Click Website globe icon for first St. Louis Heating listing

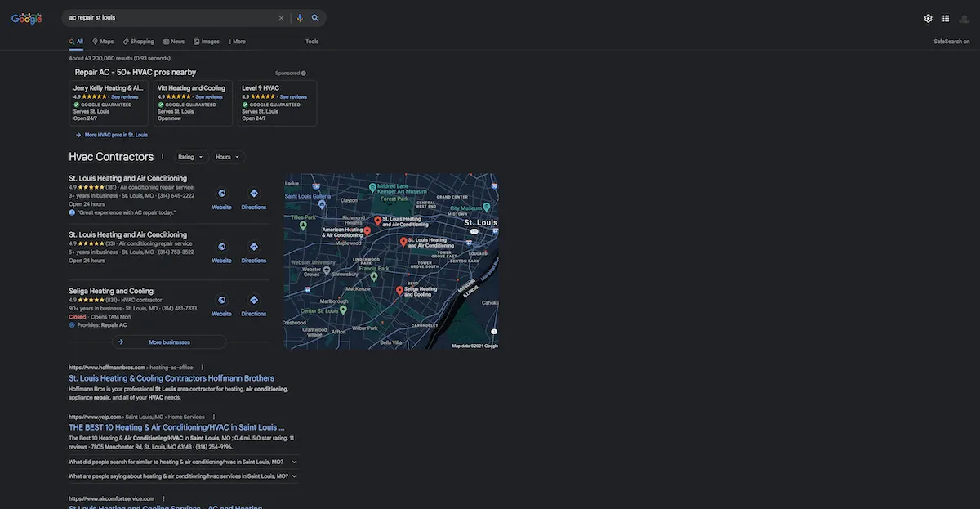[x=221, y=194]
